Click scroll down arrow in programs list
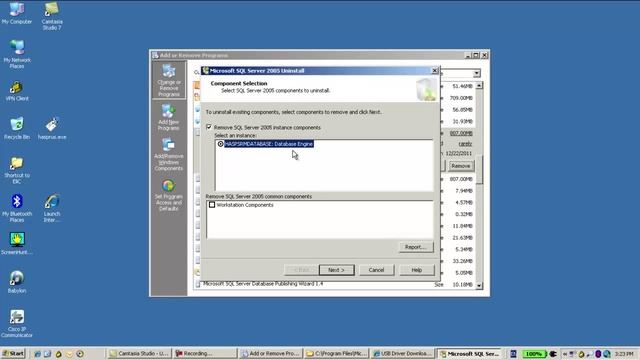Screen dimensions: 640x360 pos(479,286)
